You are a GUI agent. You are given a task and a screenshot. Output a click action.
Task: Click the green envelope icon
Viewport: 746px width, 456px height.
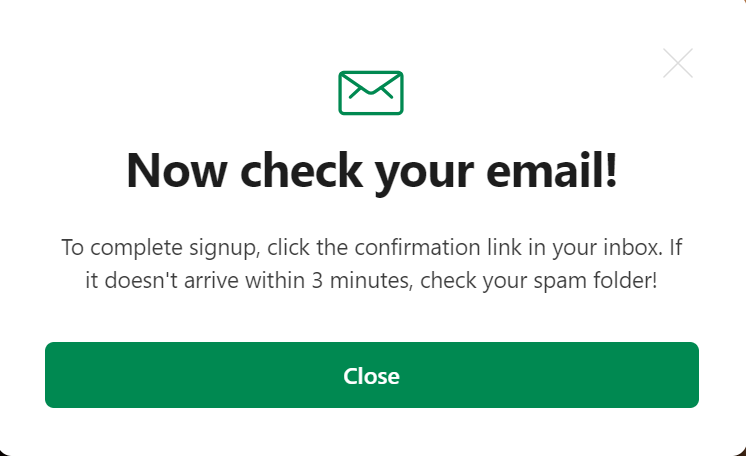371,92
